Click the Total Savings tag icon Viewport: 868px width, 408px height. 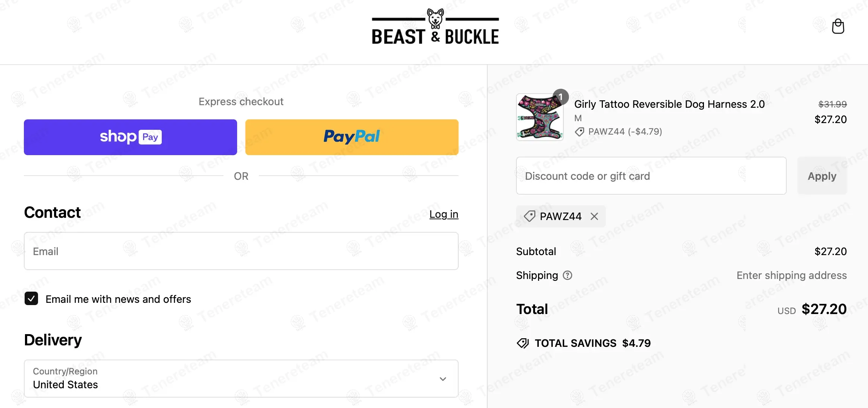pos(523,343)
